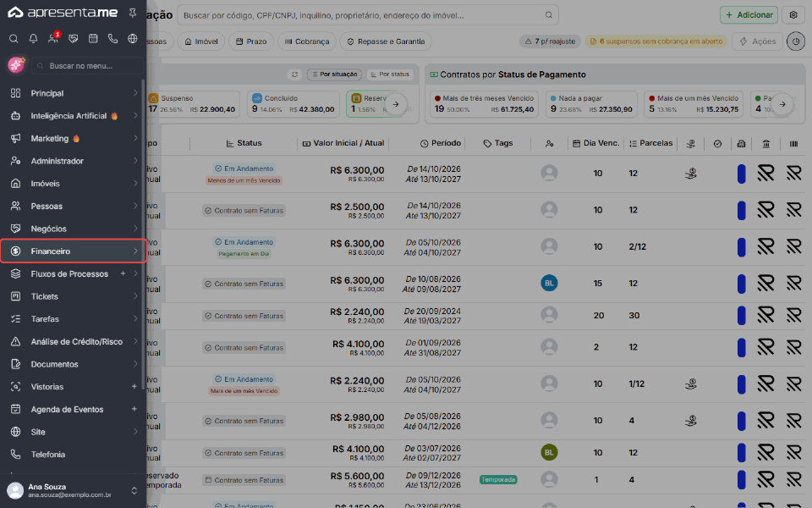Image resolution: width=812 pixels, height=508 pixels.
Task: Click the hand-coin icon on the R$ 2.980,00 row
Action: 690,421
